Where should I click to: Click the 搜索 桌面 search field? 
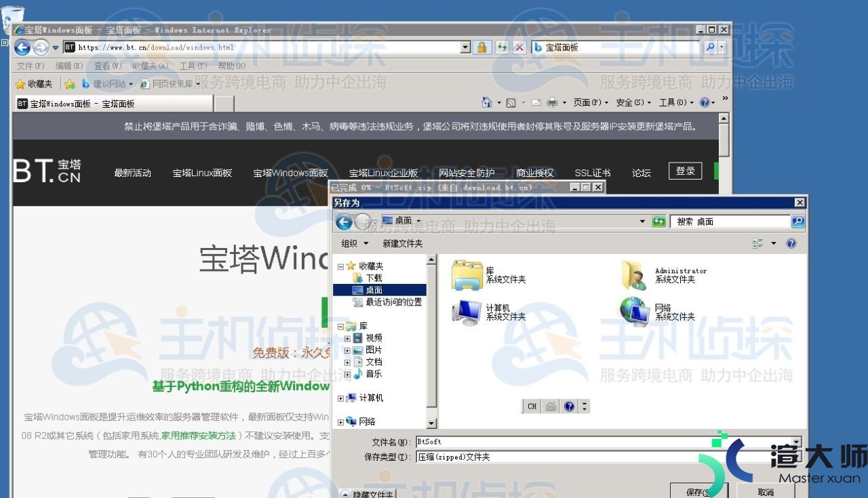731,222
